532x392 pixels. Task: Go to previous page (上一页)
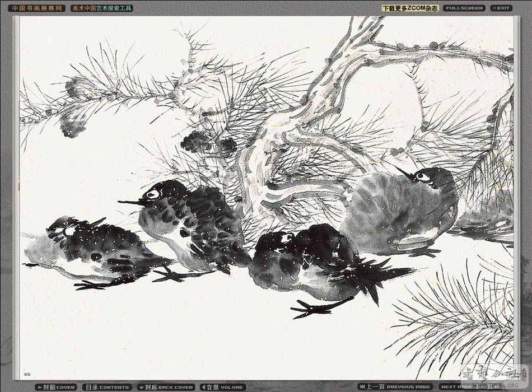pos(395,387)
